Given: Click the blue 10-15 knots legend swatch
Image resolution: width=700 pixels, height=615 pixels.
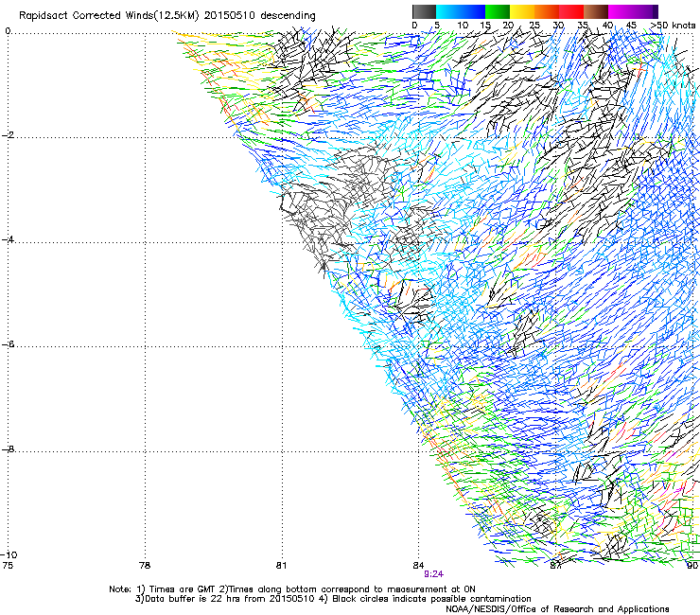Looking at the screenshot, I should tap(473, 11).
